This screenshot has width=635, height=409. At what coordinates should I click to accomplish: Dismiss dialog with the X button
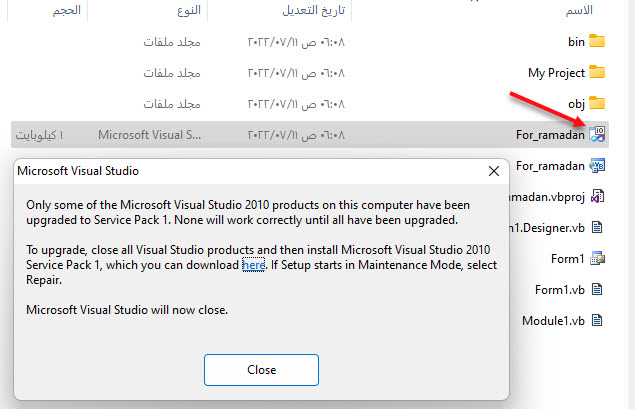click(x=493, y=171)
